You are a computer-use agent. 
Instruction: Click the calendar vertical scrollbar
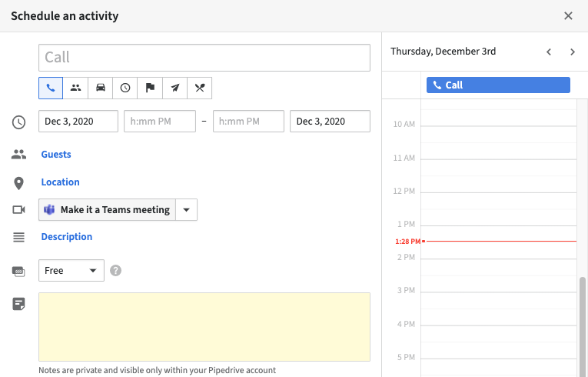point(582,327)
